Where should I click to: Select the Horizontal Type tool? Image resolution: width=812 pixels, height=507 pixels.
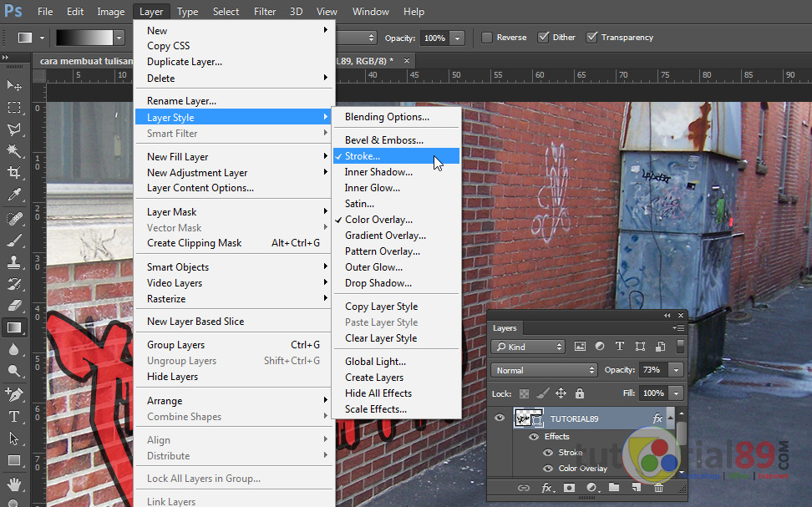click(x=14, y=416)
